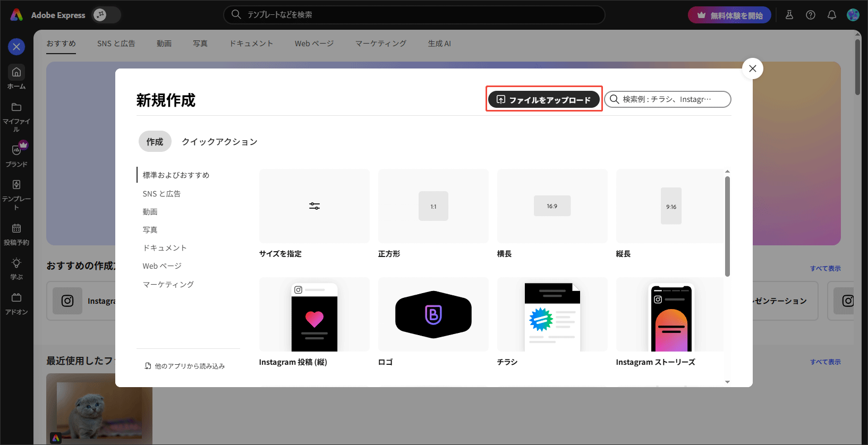Open マイファイル in the sidebar
868x445 pixels.
click(16, 117)
